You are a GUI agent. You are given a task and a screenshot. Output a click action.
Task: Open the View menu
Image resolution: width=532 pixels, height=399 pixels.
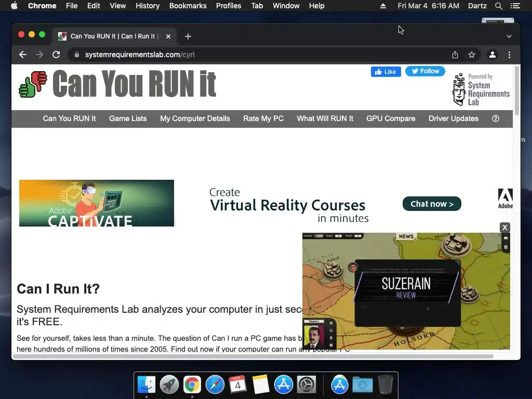pos(118,6)
